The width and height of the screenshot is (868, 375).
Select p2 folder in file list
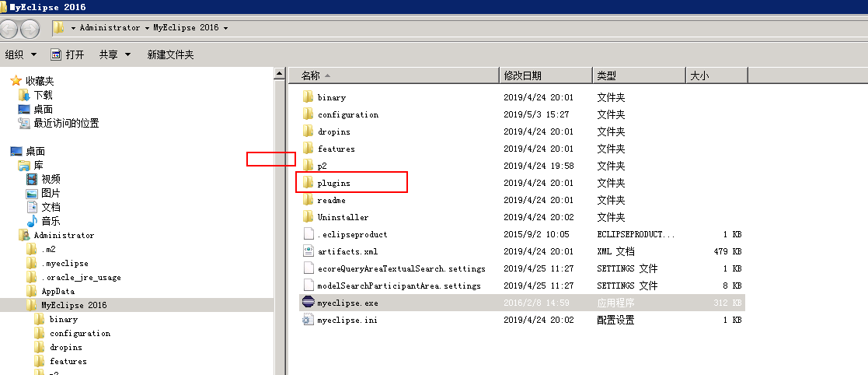tap(322, 166)
